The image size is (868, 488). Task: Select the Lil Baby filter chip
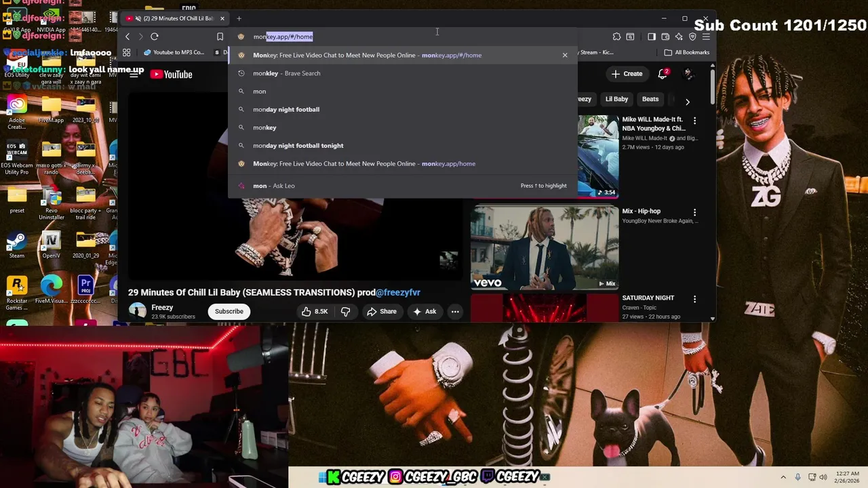[x=616, y=99]
